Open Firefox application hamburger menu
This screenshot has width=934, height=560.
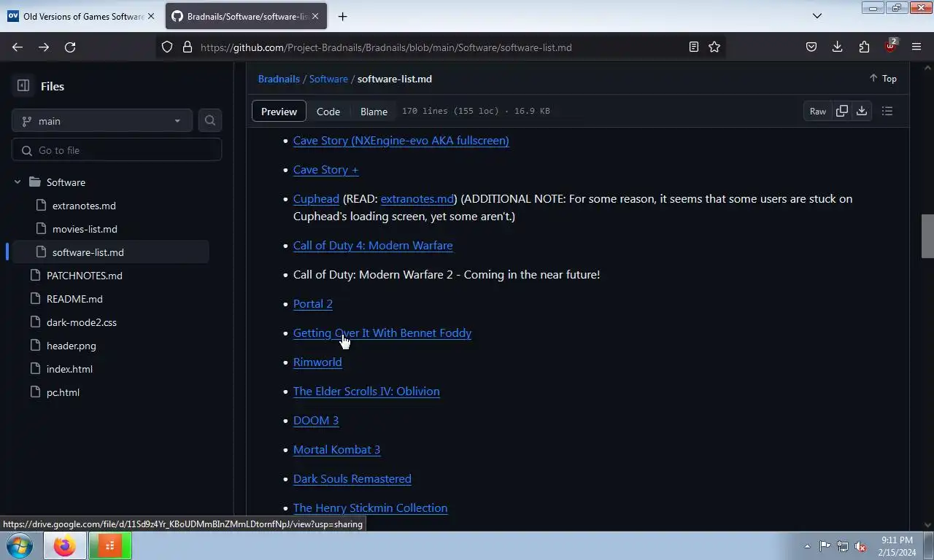coord(916,47)
